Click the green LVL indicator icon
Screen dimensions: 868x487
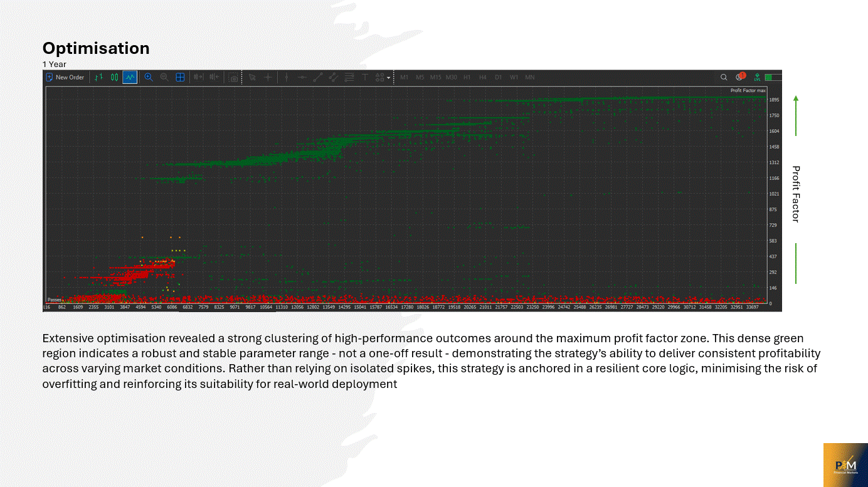[x=757, y=77]
